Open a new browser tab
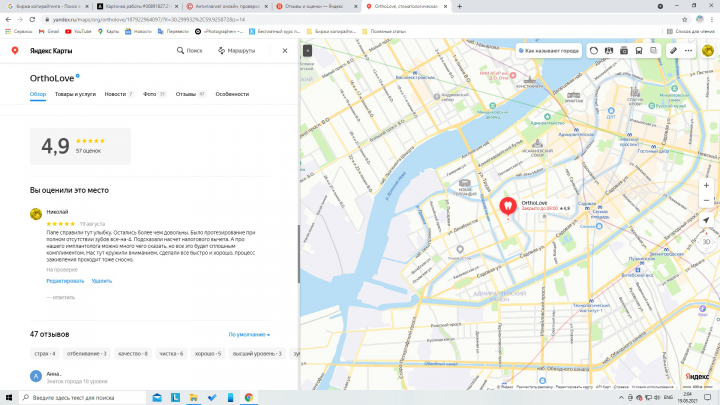 coord(459,6)
